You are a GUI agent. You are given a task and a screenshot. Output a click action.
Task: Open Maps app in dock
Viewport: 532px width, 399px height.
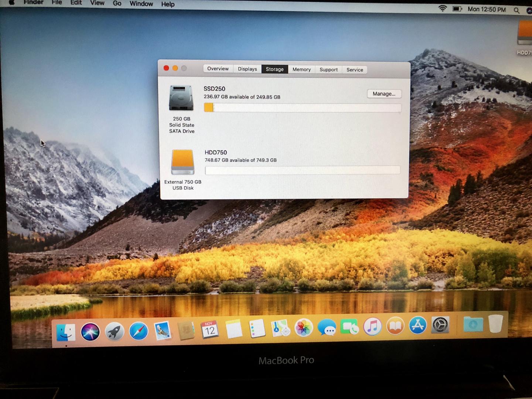[x=280, y=328]
